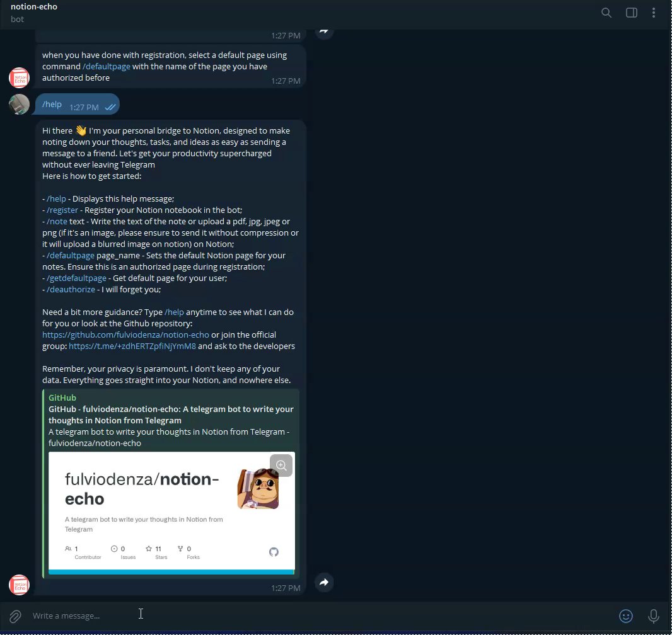Click the attach file paperclip icon
Image resolution: width=672 pixels, height=635 pixels.
(x=15, y=616)
